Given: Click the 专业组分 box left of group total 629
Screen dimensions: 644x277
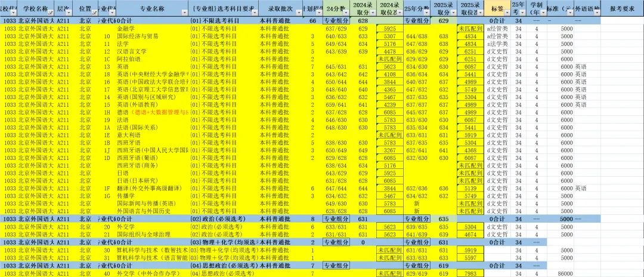Looking at the screenshot, I should [x=417, y=20].
